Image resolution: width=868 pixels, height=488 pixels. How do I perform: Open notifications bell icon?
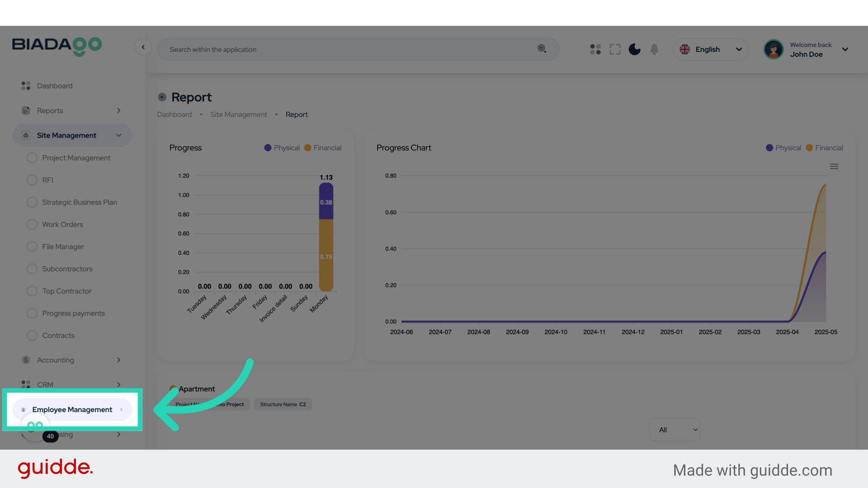(x=654, y=49)
